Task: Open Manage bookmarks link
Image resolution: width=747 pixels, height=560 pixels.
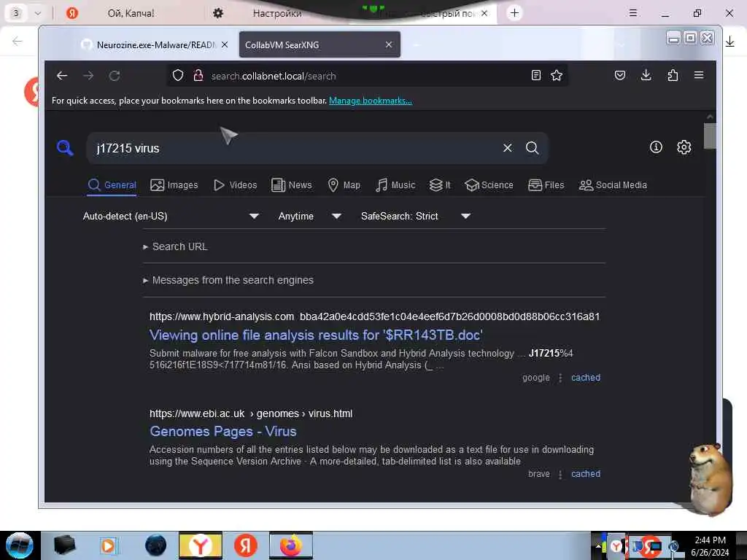Action: [x=370, y=101]
